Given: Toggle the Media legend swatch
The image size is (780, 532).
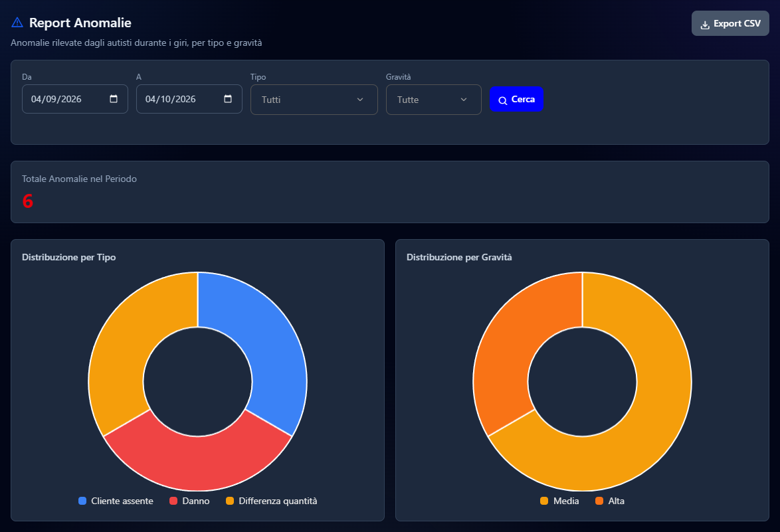Looking at the screenshot, I should (544, 501).
